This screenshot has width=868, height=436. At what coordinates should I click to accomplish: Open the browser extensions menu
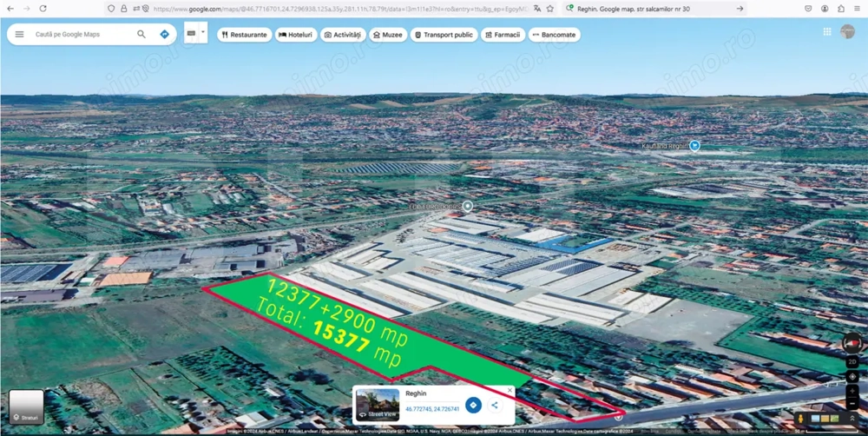pos(841,9)
